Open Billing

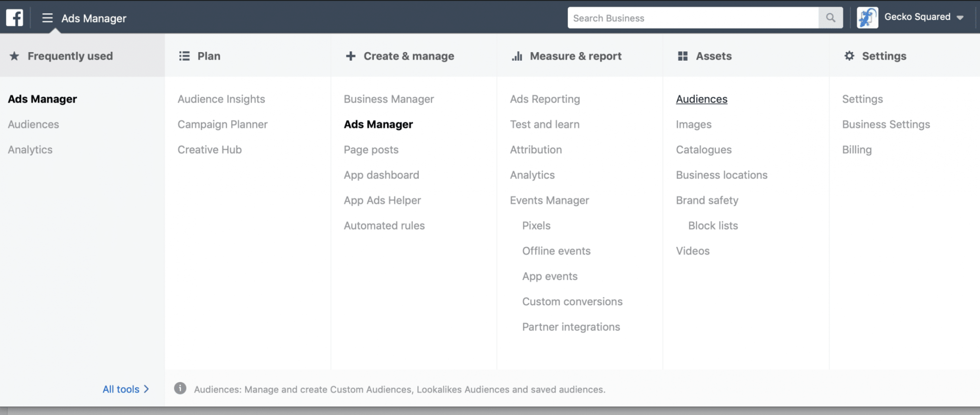click(857, 150)
